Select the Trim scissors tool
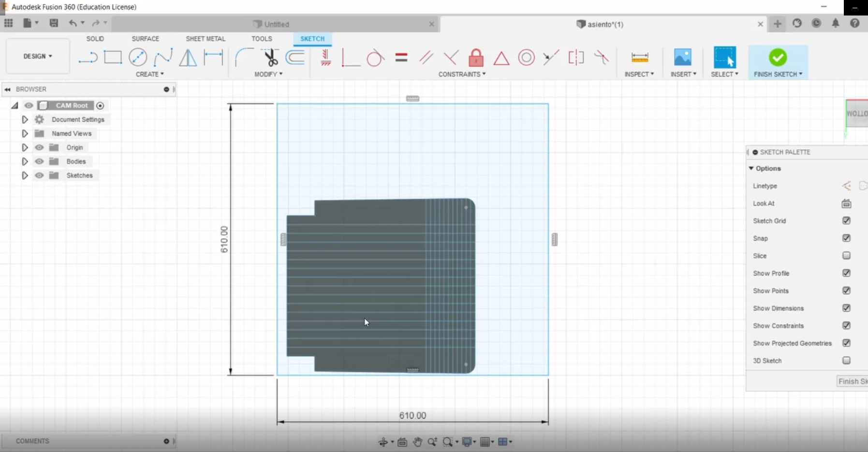868x452 pixels. 270,58
